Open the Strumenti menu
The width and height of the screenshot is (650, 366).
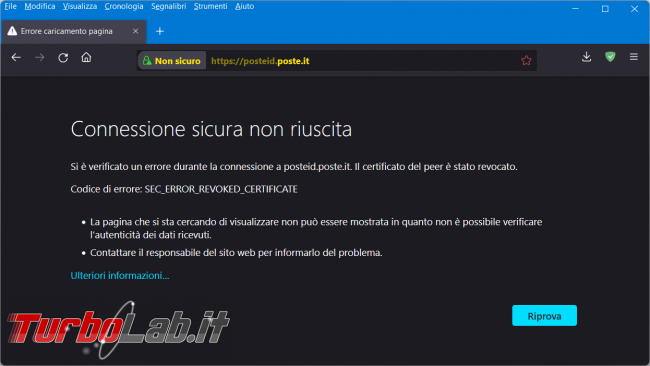(211, 6)
